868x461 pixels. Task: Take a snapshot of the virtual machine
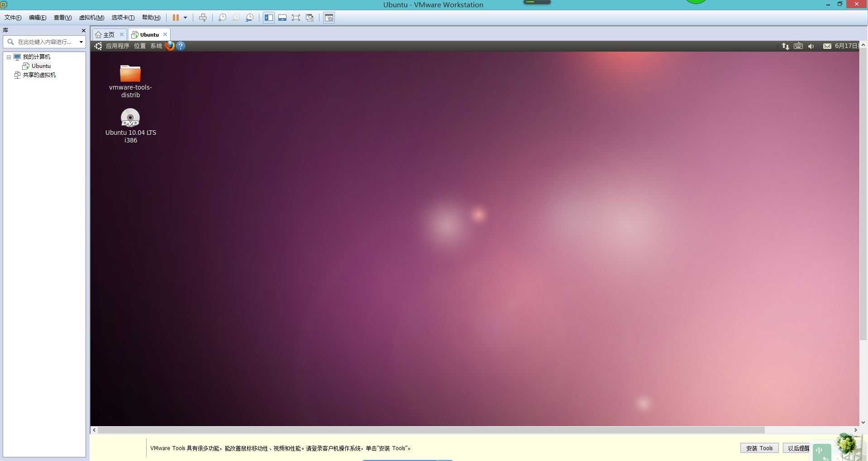222,18
